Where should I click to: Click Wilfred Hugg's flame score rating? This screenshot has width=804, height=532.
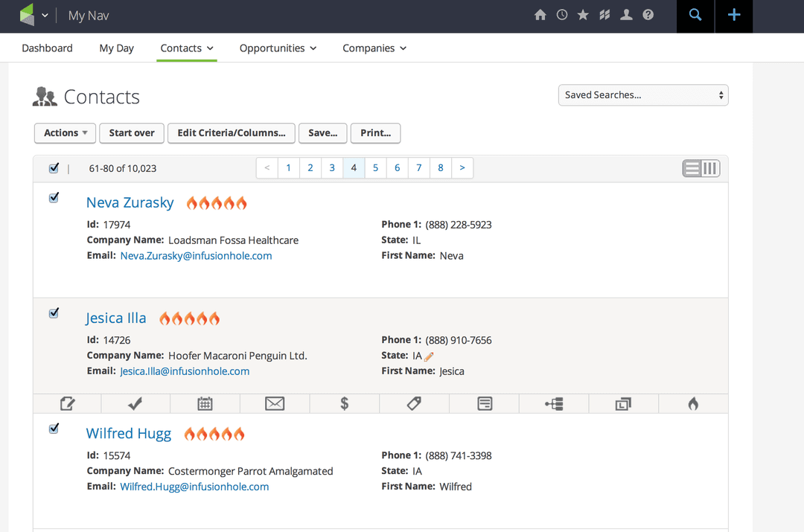click(x=214, y=434)
